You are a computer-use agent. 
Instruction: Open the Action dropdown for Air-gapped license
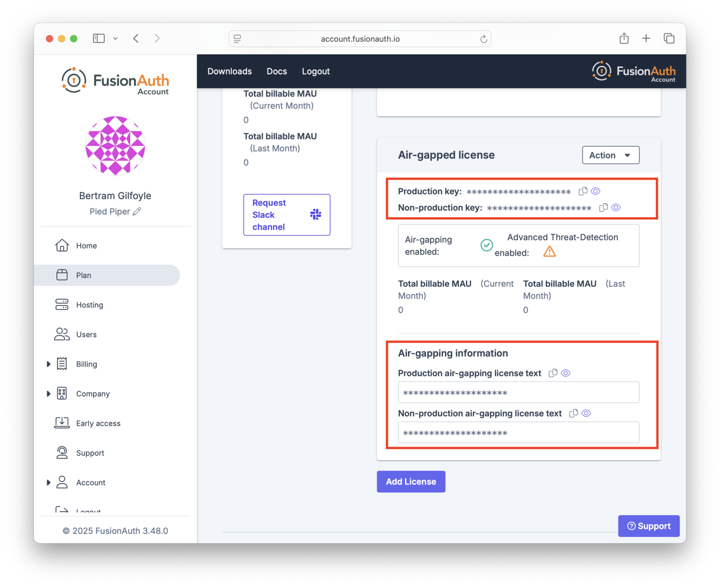(x=610, y=155)
